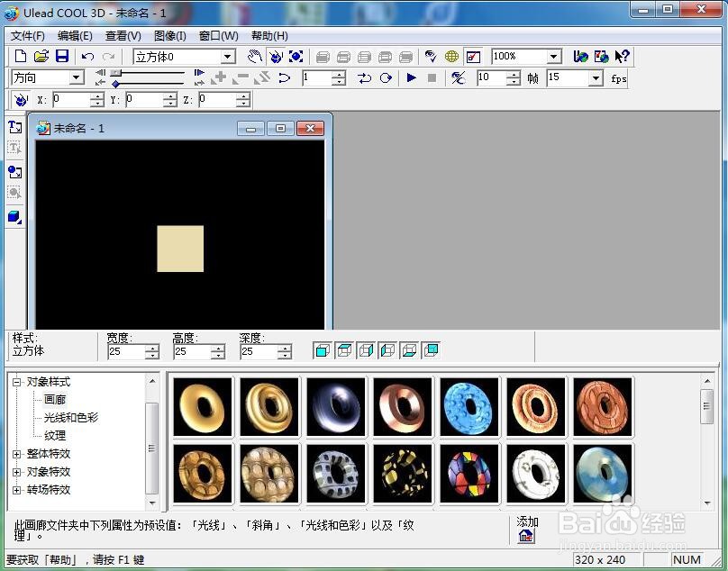
Task: Open the 文件(F) menu
Action: click(x=28, y=36)
